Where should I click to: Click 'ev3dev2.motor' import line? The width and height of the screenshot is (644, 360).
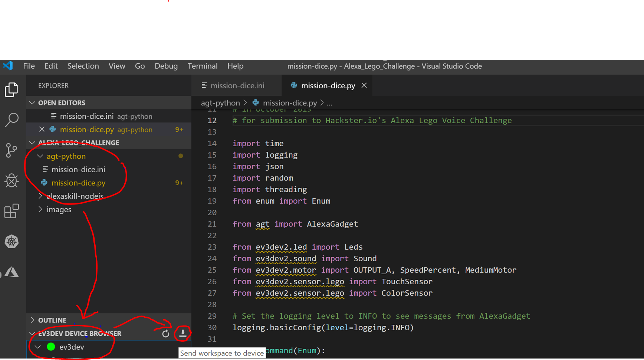point(374,270)
